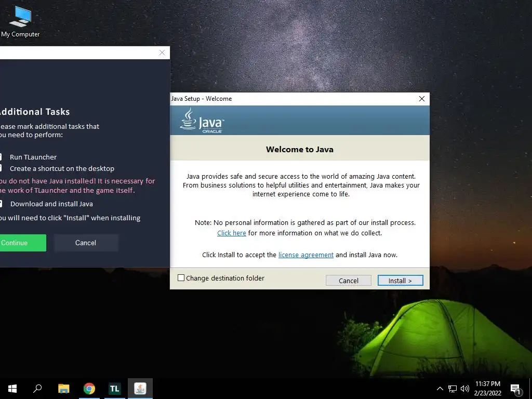Click Continue in TLauncher installer

(22, 243)
